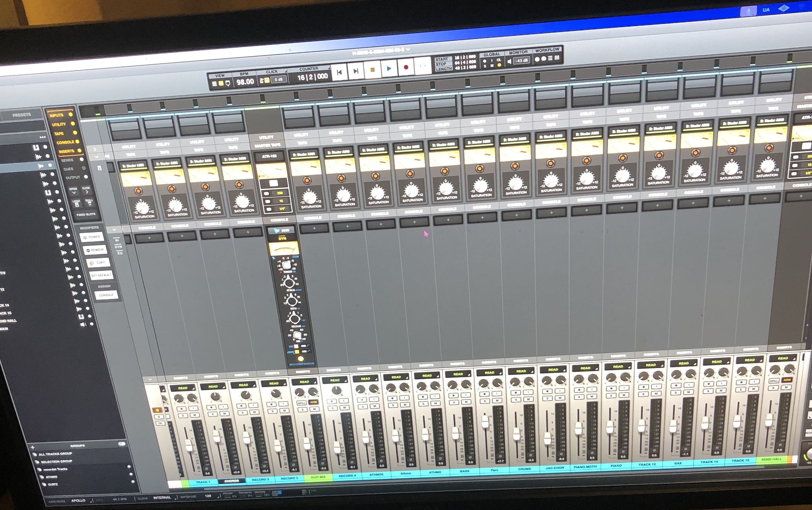Click the CONSOLE assign button
The image size is (812, 510).
(x=106, y=295)
